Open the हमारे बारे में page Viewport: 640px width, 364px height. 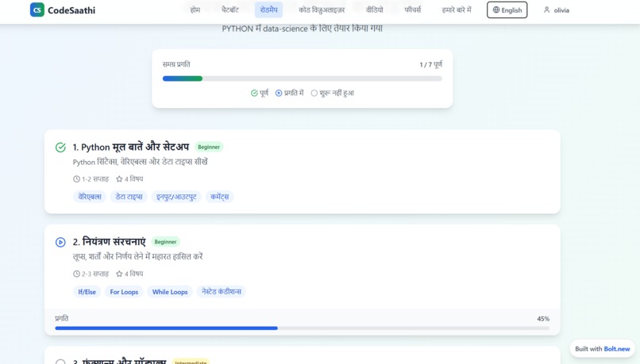click(x=457, y=10)
